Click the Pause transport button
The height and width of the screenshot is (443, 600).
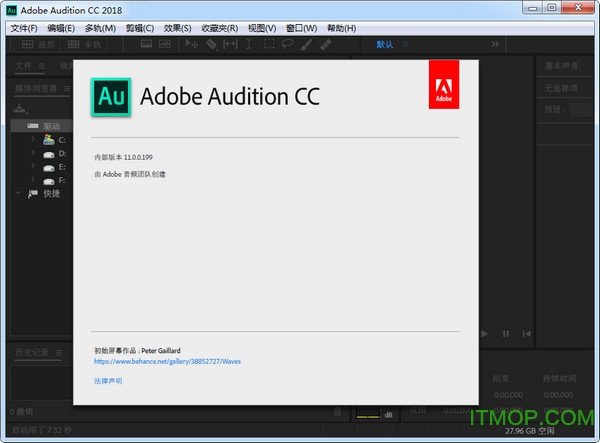click(x=505, y=334)
